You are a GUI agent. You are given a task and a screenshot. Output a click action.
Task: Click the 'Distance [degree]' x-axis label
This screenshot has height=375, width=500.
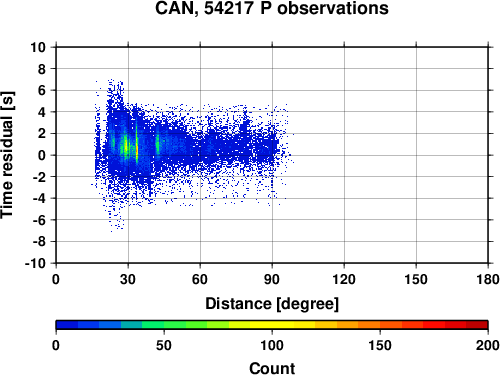coord(272,304)
